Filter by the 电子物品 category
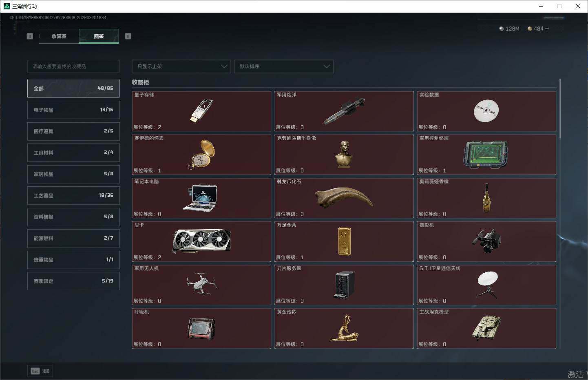Screen dimensions: 588x380 73,110
